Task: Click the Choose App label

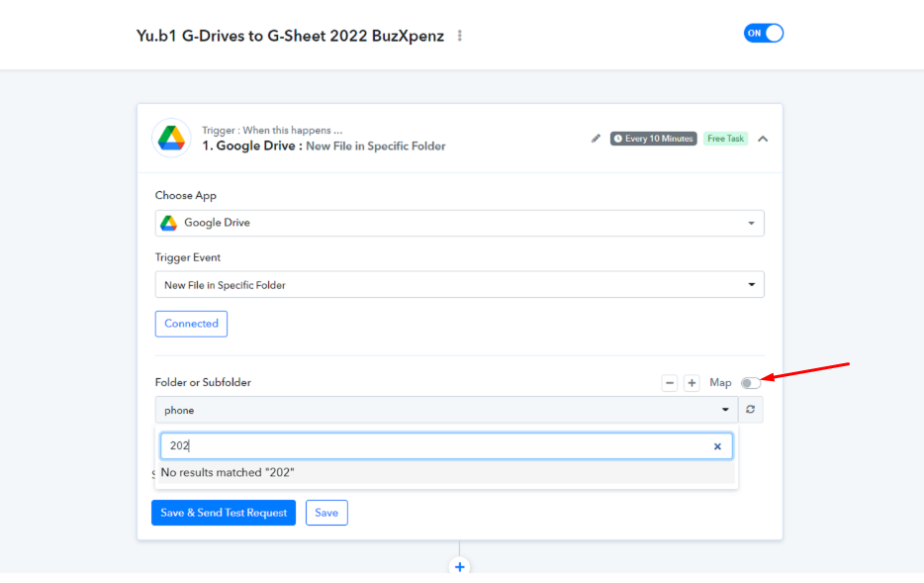Action: 186,196
